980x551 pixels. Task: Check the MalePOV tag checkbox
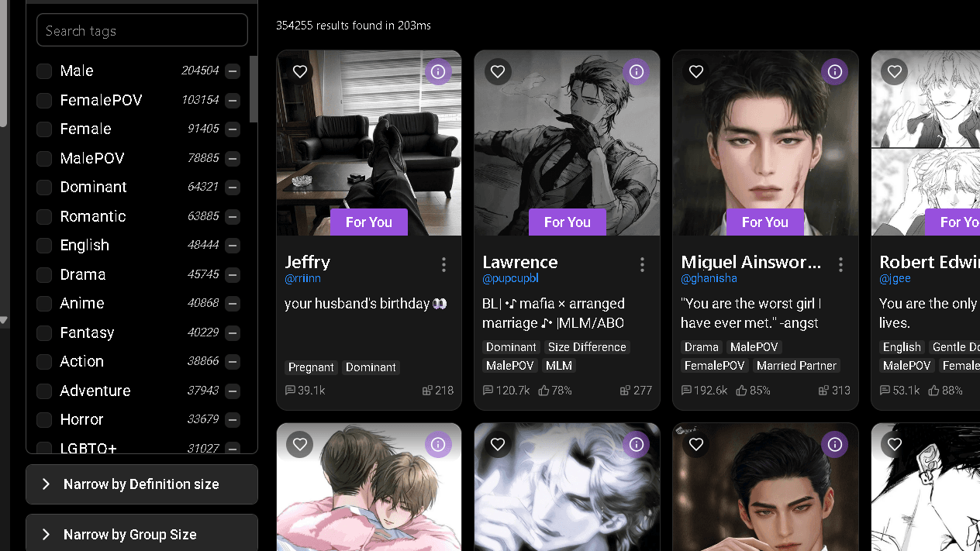[x=44, y=159]
